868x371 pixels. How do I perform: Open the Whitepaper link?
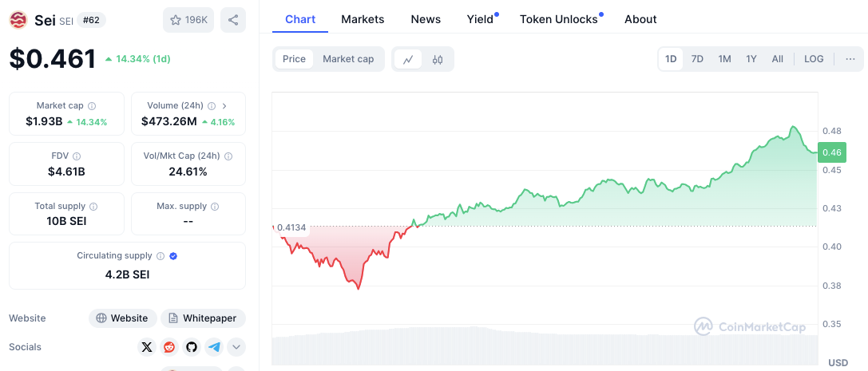coord(204,318)
